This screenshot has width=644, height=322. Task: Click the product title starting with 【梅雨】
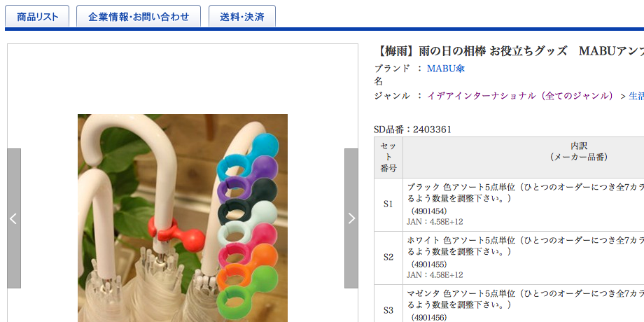509,51
